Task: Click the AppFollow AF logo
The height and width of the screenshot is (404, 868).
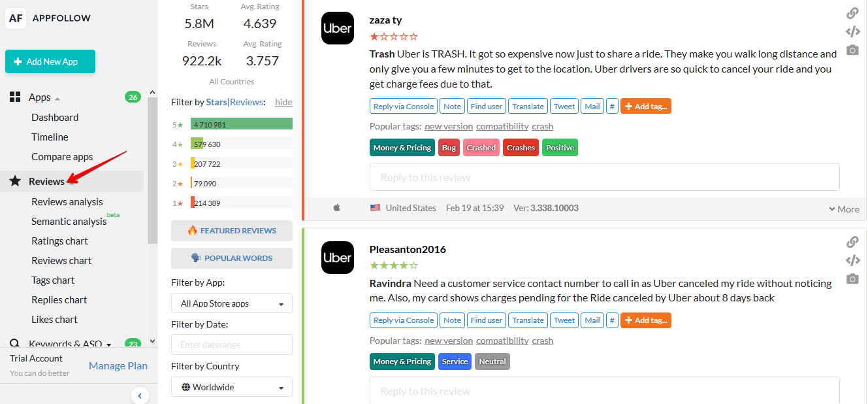Action: (x=16, y=19)
